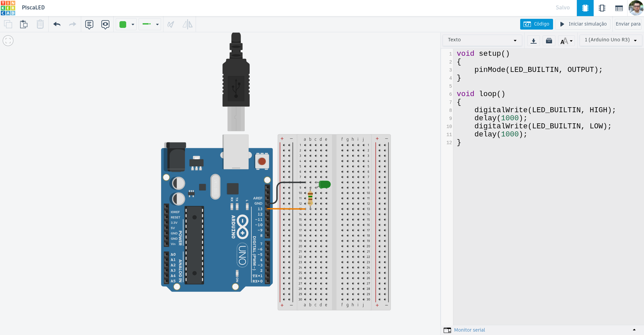This screenshot has height=335, width=644.
Task: Click the paste icon in toolbar
Action: coord(24,24)
